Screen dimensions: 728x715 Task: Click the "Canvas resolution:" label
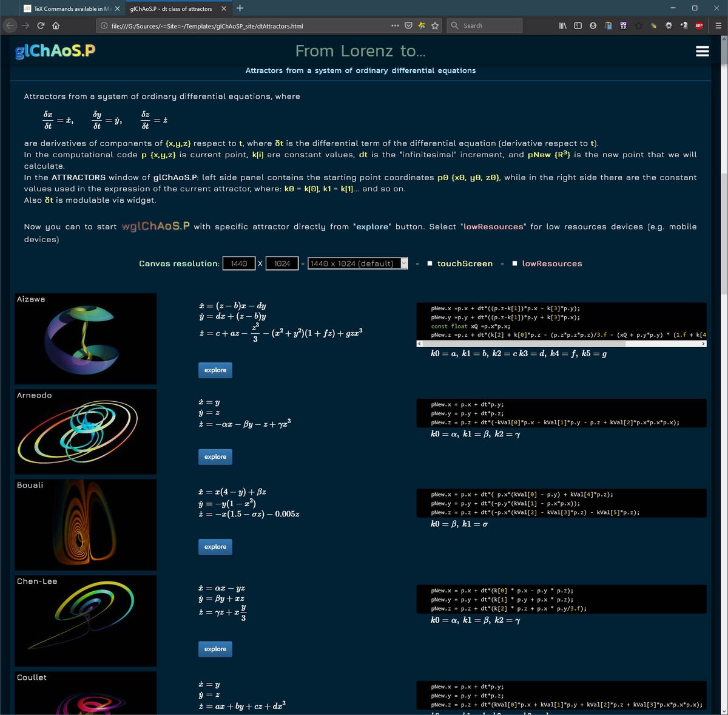point(179,263)
